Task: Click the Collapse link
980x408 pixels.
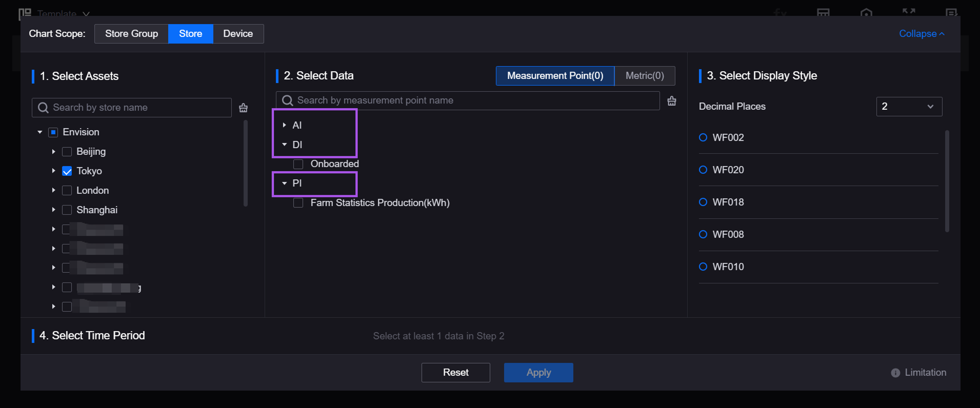Action: pyautogui.click(x=921, y=33)
